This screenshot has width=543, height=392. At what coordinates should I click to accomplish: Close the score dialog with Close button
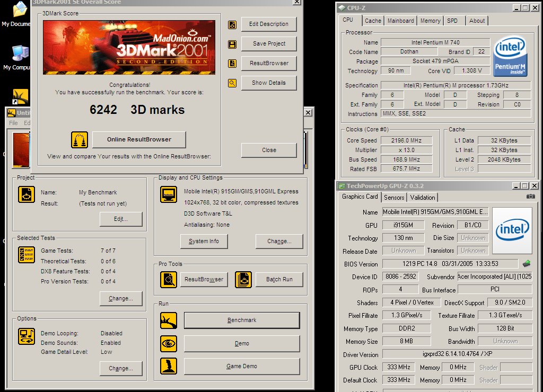point(269,150)
